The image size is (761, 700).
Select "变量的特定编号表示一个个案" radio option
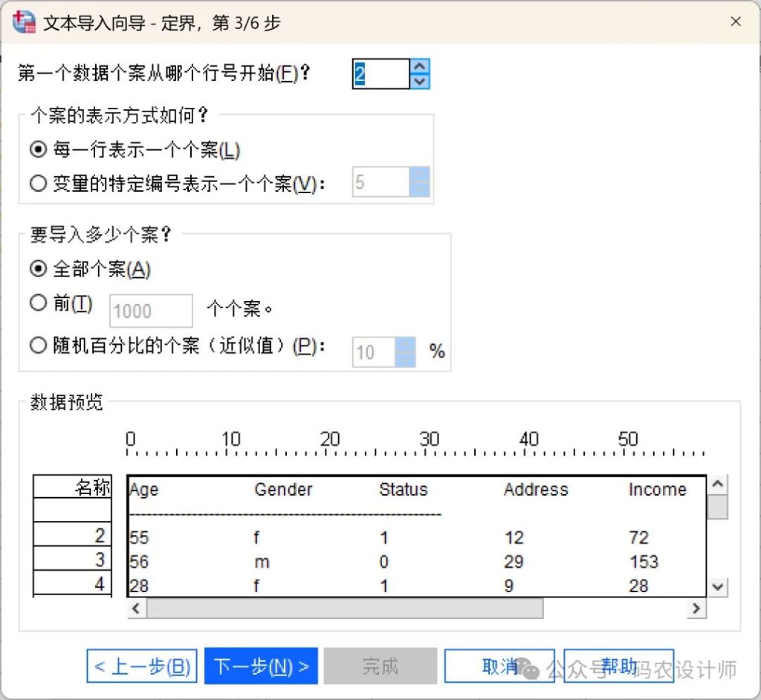click(38, 184)
